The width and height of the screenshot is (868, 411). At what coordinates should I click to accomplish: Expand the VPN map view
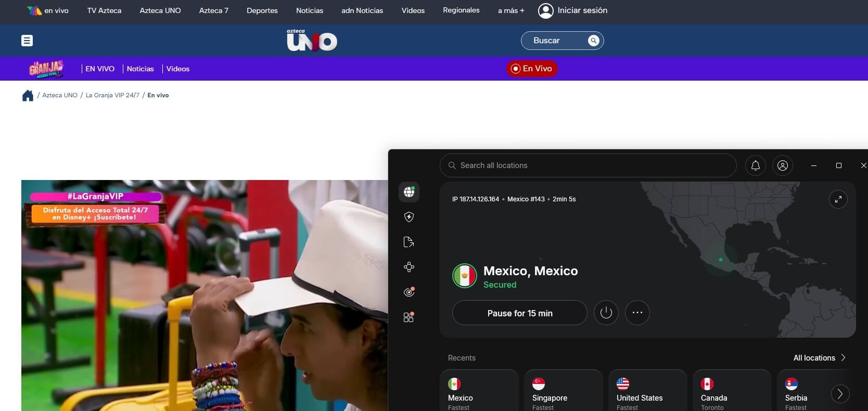(838, 199)
